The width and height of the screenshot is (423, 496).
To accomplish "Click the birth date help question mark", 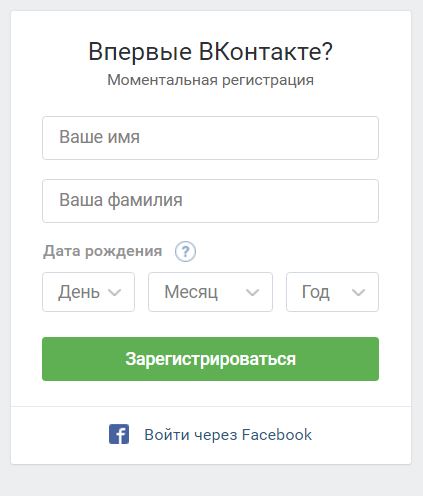I will (185, 251).
